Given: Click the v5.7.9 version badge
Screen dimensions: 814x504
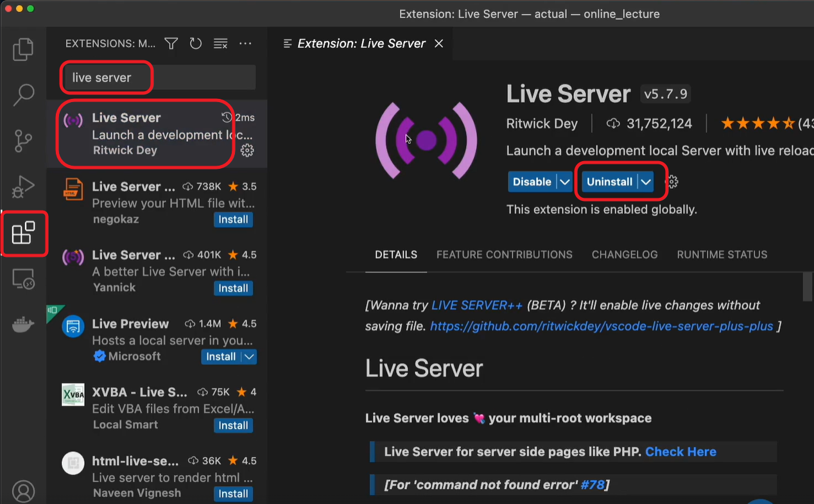Looking at the screenshot, I should pos(665,94).
